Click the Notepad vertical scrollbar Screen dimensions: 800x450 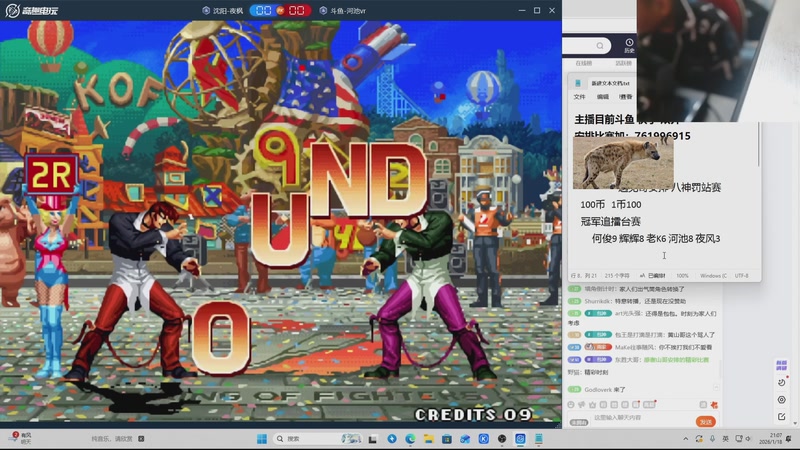click(x=758, y=145)
